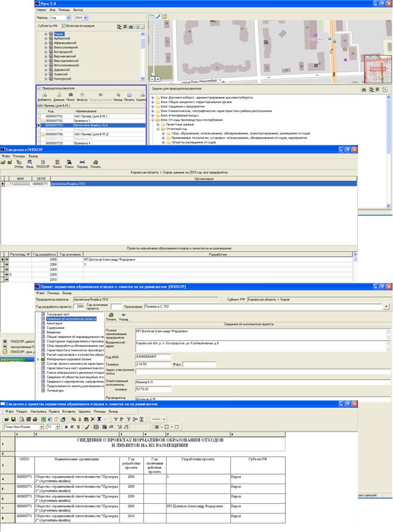Click the Лимит icon in ПНООЛР toolbar
The image size is (393, 532).
tap(57, 163)
